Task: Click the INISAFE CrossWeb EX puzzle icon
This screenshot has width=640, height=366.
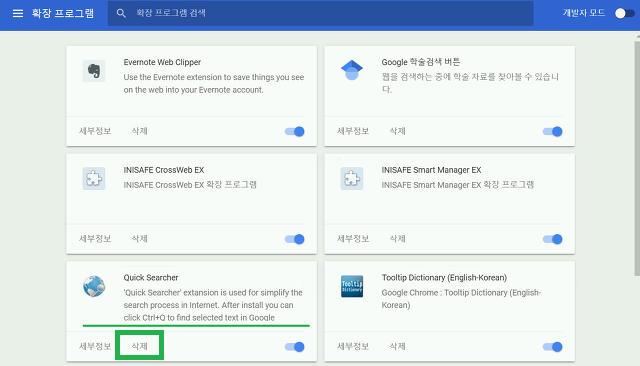Action: [94, 178]
